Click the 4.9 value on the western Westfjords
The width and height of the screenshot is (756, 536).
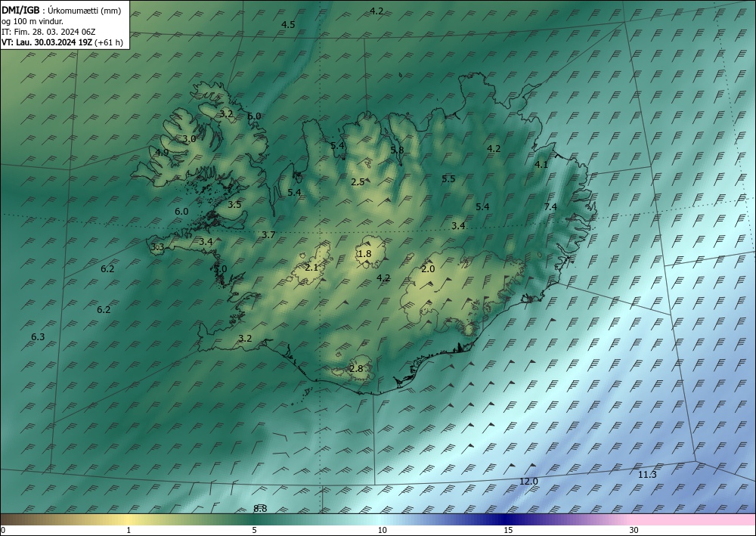(162, 152)
